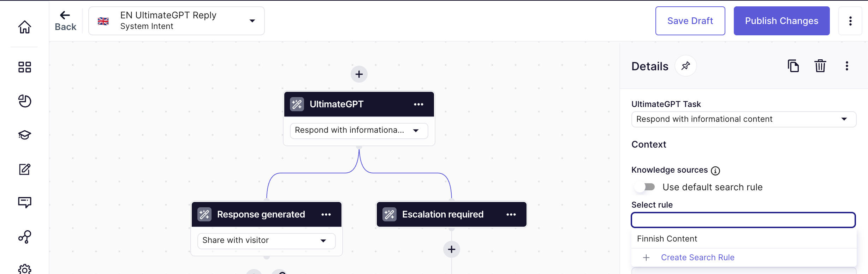The width and height of the screenshot is (868, 274).
Task: Toggle Use default search rule switch
Action: (x=645, y=187)
